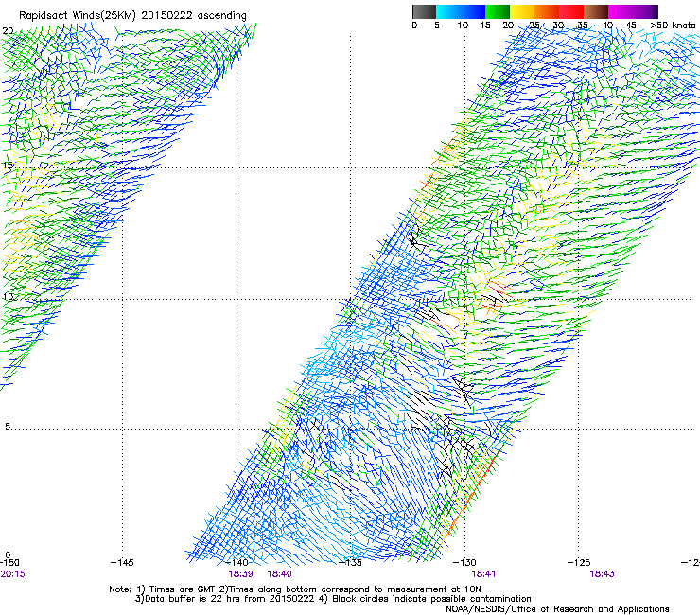
Task: Click the longitude label '-150'
Action: point(9,563)
